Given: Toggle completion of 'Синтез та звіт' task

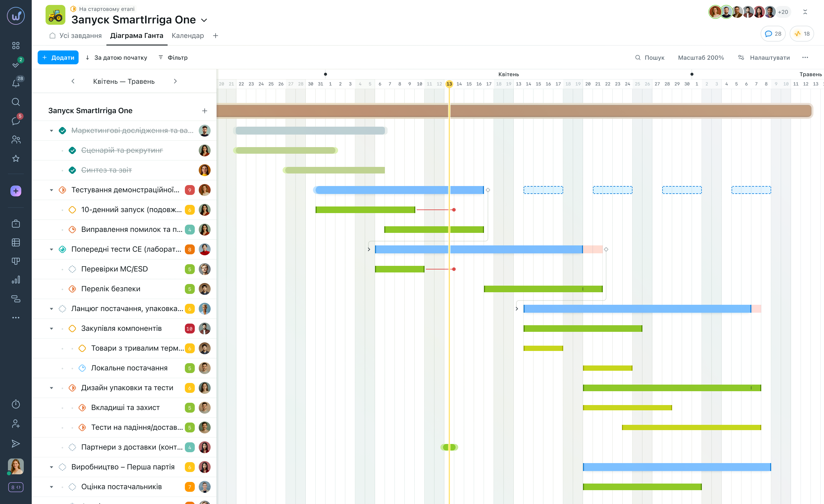Looking at the screenshot, I should 72,170.
